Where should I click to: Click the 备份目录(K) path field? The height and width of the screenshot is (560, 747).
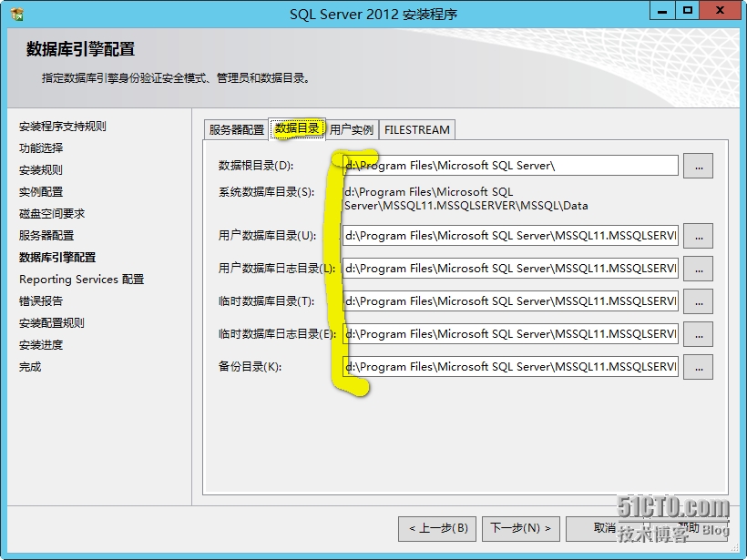(x=510, y=367)
